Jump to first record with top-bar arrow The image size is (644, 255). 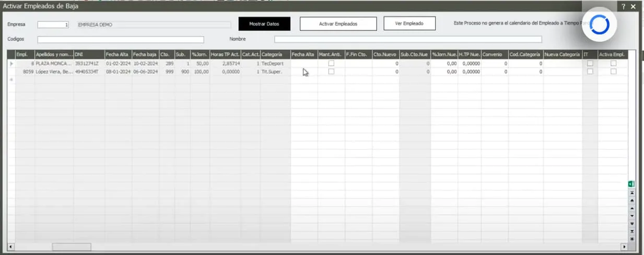pyautogui.click(x=632, y=192)
